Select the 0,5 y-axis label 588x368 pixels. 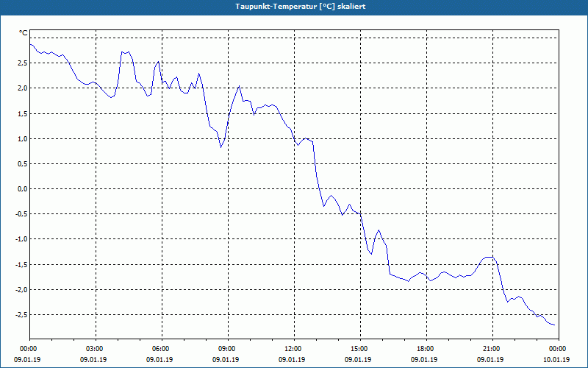[x=23, y=164]
